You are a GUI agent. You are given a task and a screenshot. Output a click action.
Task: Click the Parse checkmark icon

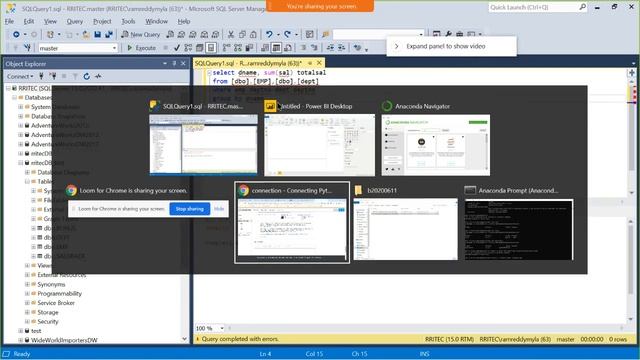point(177,48)
